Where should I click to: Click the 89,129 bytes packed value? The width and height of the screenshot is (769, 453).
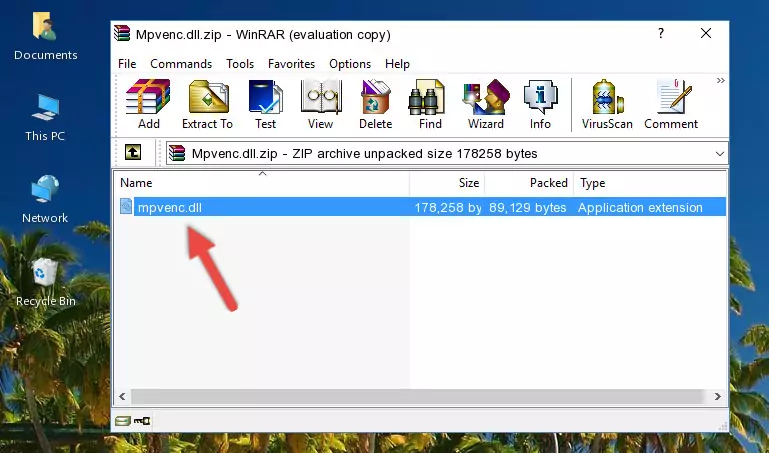tap(528, 207)
